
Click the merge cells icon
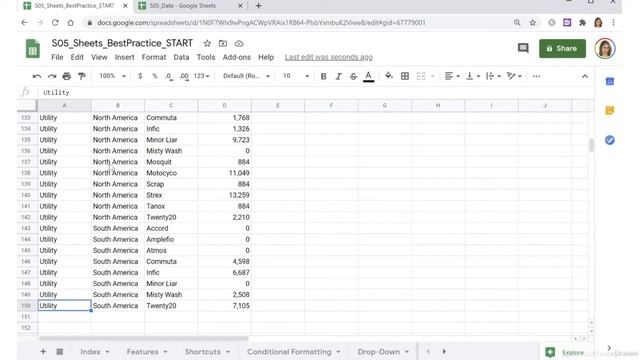click(421, 76)
